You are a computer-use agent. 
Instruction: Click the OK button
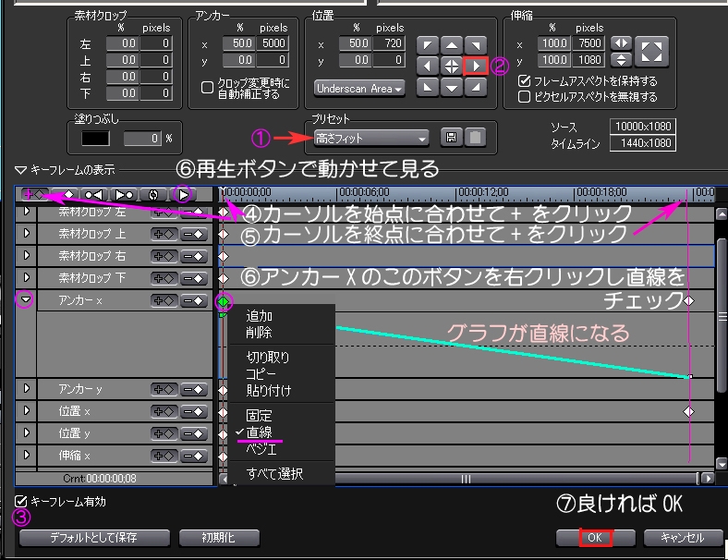(595, 538)
